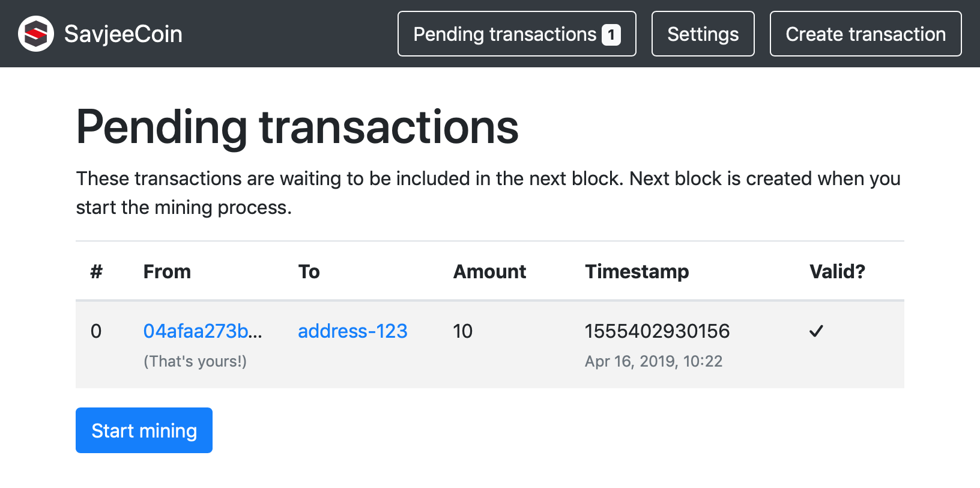Click the # index column header
This screenshot has height=488, width=980.
point(96,272)
